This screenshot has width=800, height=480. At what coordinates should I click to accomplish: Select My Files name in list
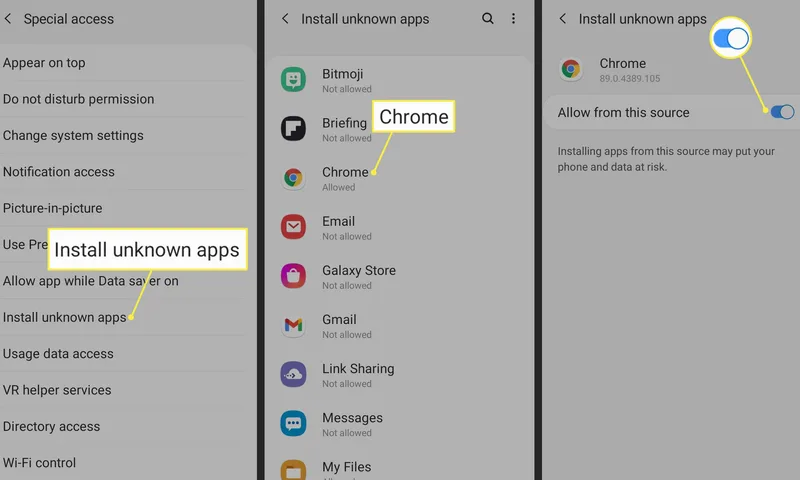click(x=346, y=467)
